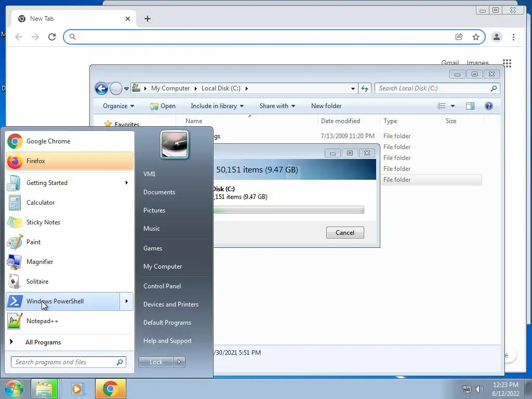Open Explorer help icon
This screenshot has height=399, width=532.
489,106
